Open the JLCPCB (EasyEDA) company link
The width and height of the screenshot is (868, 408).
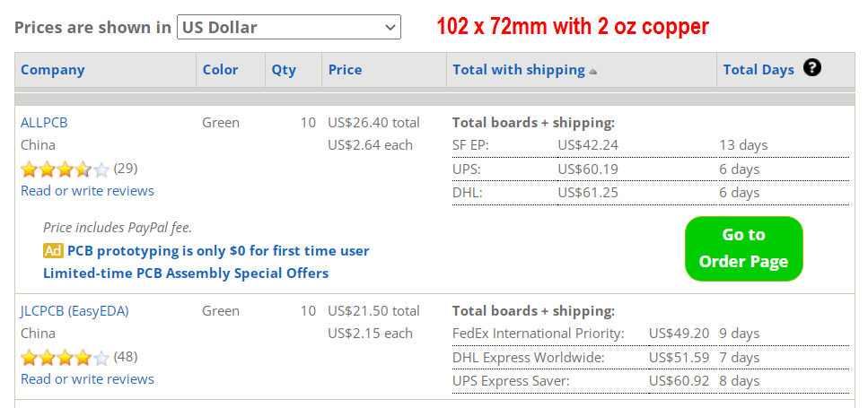tap(75, 311)
